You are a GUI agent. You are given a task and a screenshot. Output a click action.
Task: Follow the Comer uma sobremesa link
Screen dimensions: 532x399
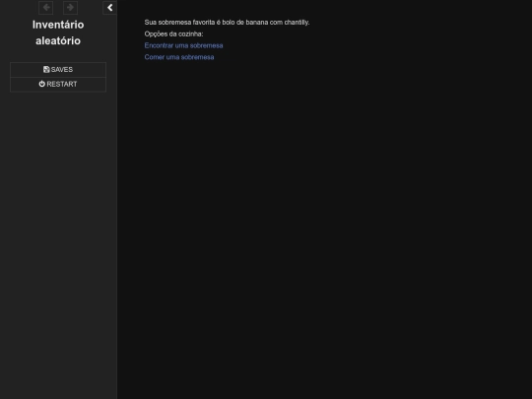(x=179, y=57)
